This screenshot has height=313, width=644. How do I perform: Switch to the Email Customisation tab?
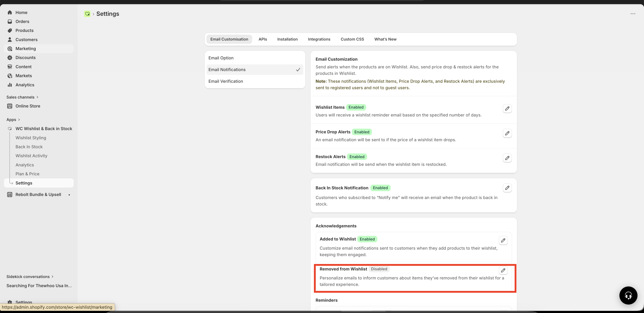pos(229,39)
